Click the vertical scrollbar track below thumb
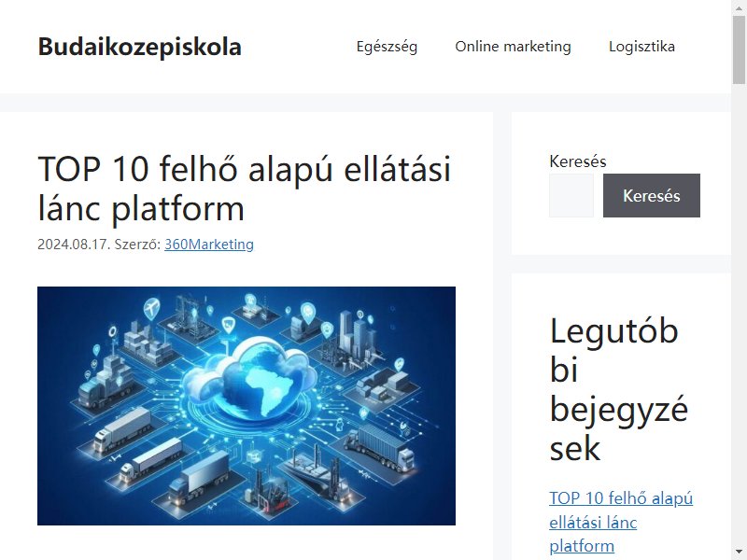The width and height of the screenshot is (747, 560). [739, 315]
